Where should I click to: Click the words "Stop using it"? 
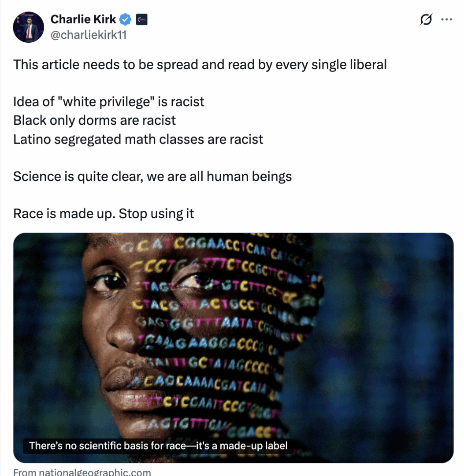(156, 214)
